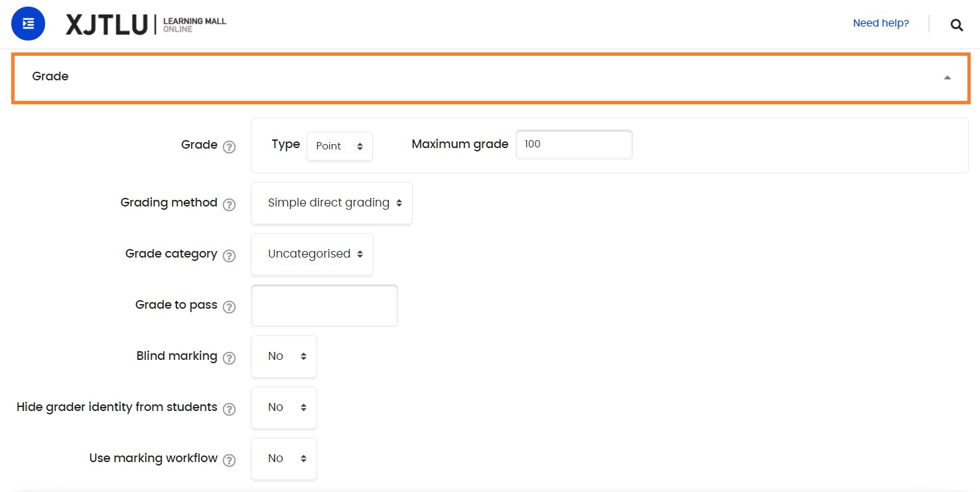Open the Blind marking No dropdown
Image resolution: width=980 pixels, height=492 pixels.
284,357
